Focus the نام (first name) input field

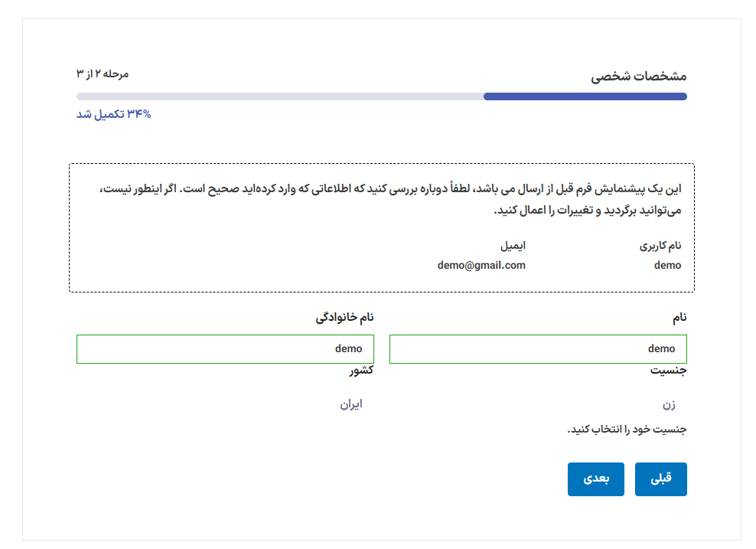pyautogui.click(x=538, y=348)
